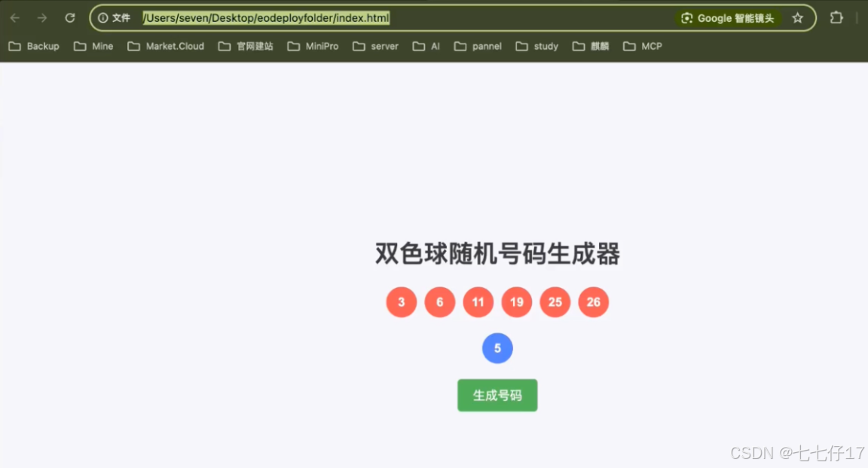Open the MiniPro bookmark
Screen dimensions: 868x468
click(x=313, y=46)
